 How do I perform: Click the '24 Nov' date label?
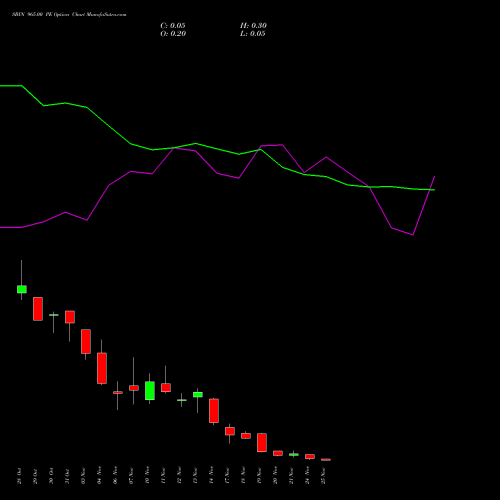click(x=307, y=476)
